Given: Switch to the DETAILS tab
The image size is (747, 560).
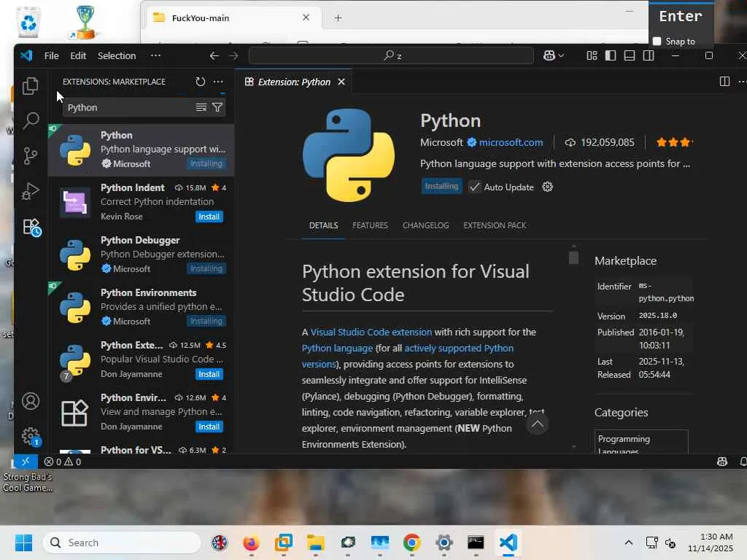Looking at the screenshot, I should (x=323, y=225).
